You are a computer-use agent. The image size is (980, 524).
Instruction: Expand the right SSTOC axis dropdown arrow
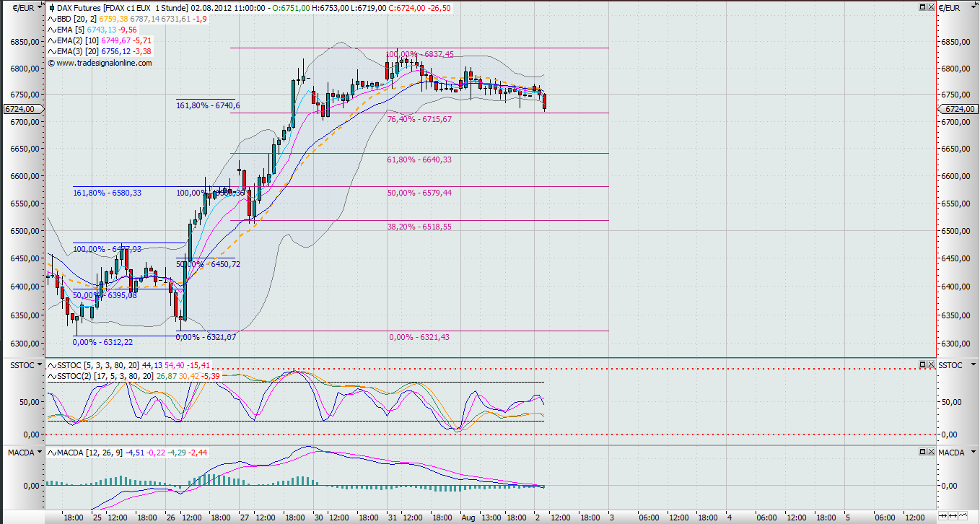click(x=974, y=365)
